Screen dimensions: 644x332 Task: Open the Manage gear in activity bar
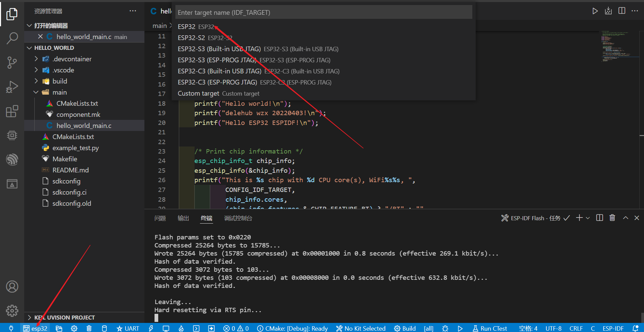(12, 311)
